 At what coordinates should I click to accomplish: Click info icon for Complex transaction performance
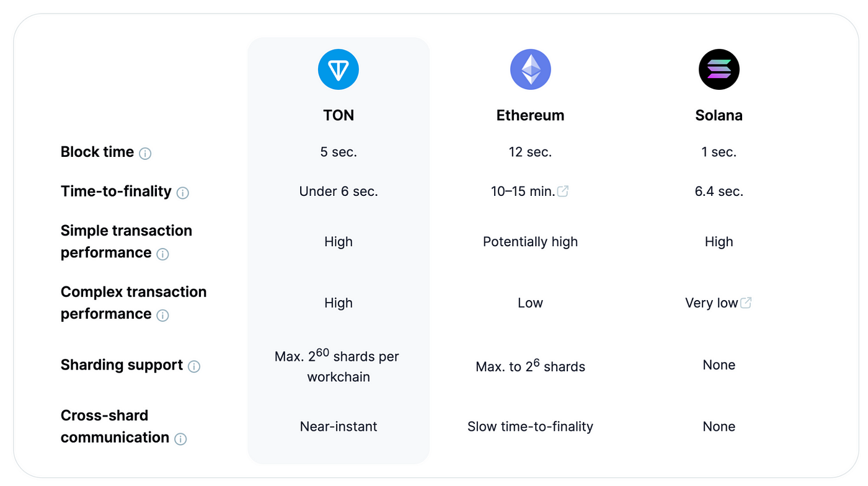tap(162, 316)
